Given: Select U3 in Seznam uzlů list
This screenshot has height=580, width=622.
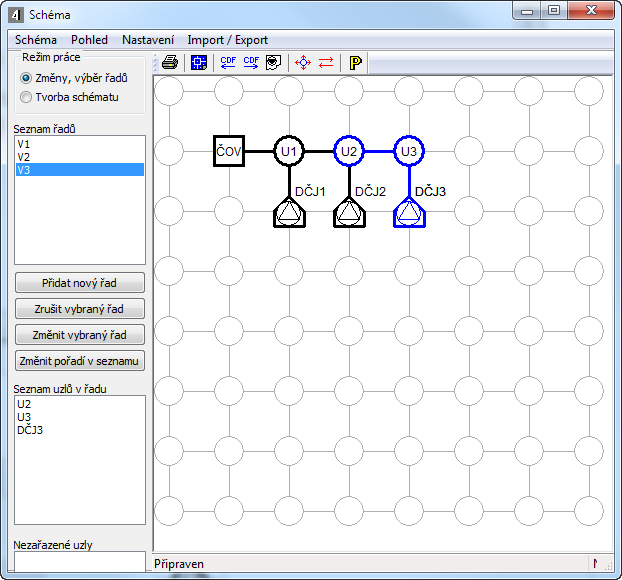Looking at the screenshot, I should [80, 417].
